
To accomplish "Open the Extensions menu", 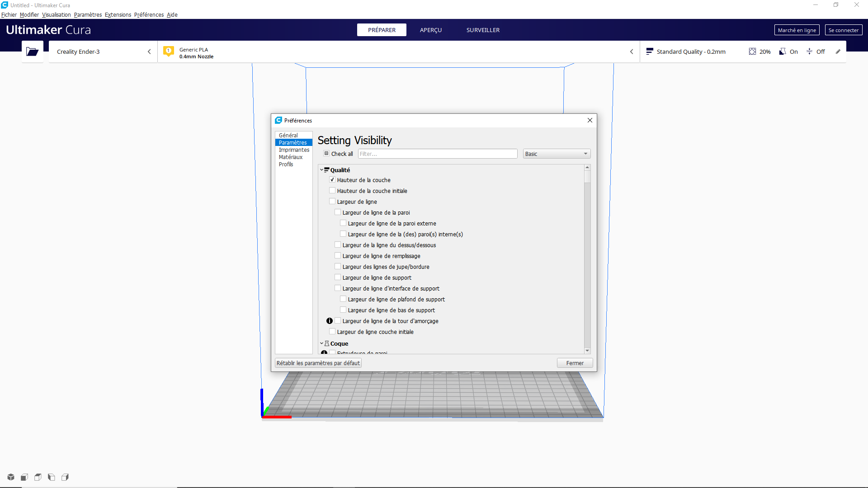I will [x=118, y=14].
